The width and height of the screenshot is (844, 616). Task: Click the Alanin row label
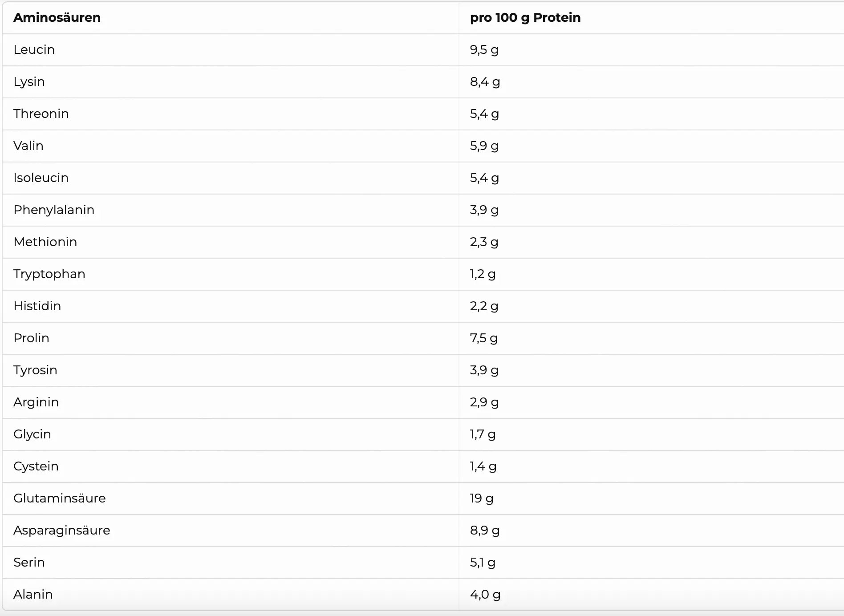pyautogui.click(x=33, y=595)
